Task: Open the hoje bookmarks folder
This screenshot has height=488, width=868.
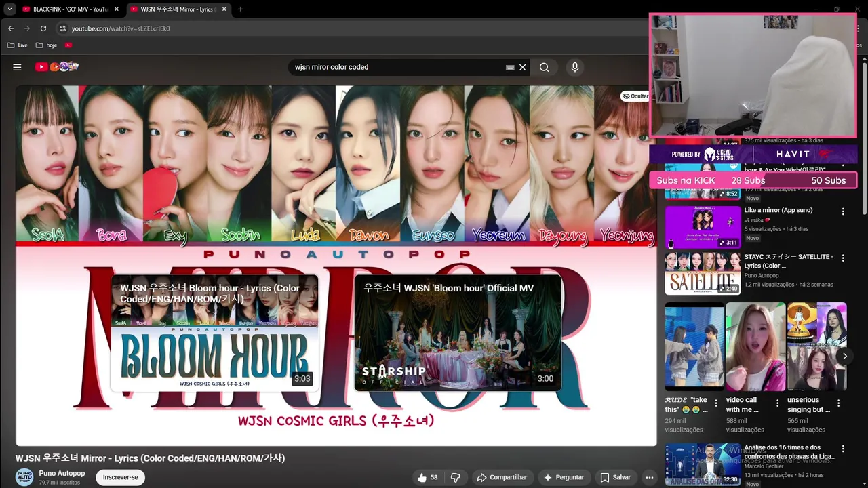Action: 47,45
